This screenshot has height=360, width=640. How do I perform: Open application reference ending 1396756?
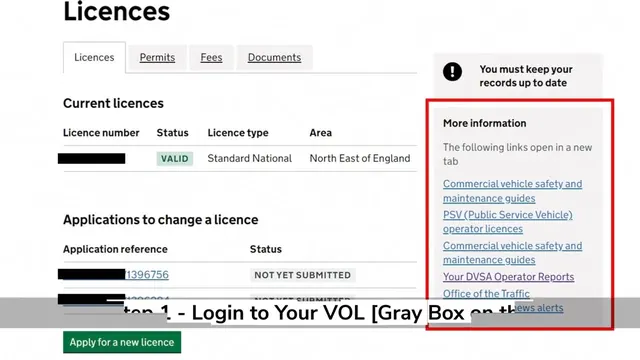coord(147,275)
